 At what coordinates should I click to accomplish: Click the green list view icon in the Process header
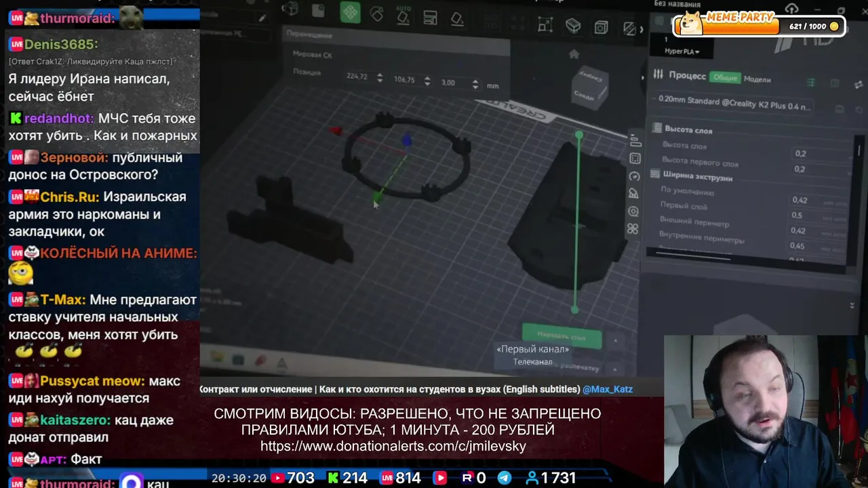[811, 83]
